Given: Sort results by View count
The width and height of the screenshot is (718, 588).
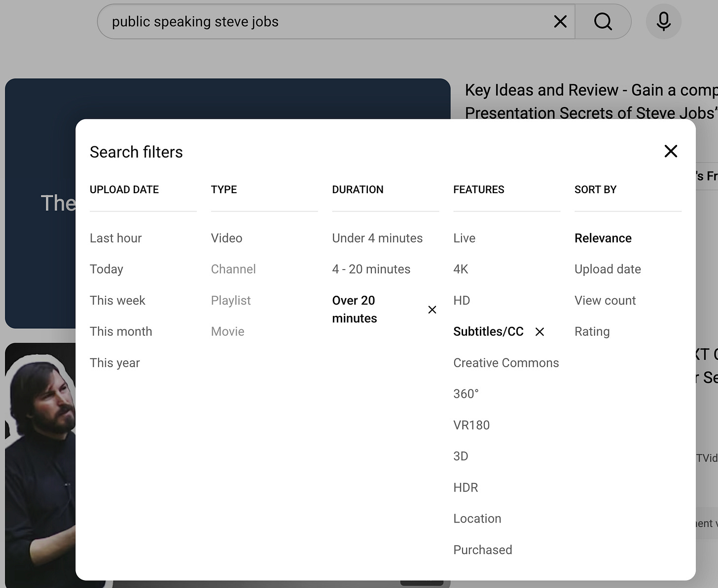Looking at the screenshot, I should [x=605, y=300].
